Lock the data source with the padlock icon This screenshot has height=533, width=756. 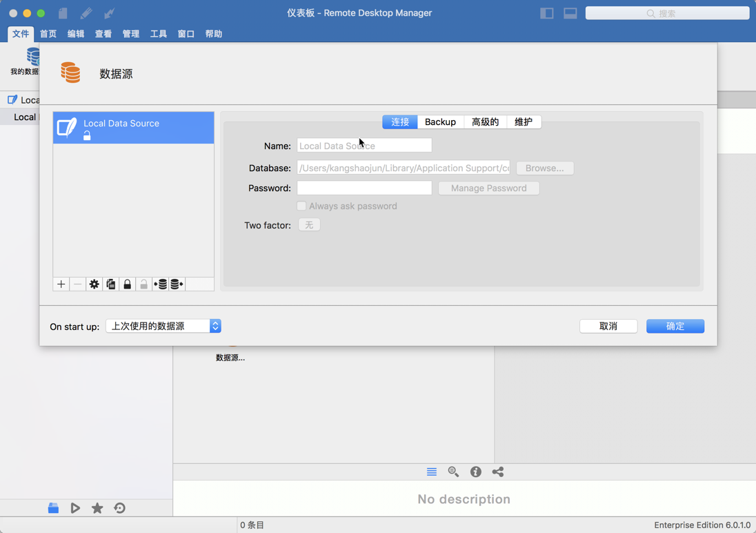pos(127,284)
